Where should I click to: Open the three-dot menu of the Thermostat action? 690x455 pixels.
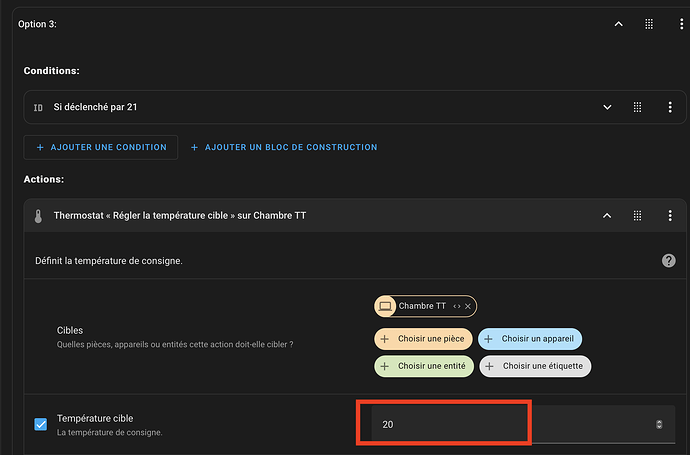coord(670,215)
